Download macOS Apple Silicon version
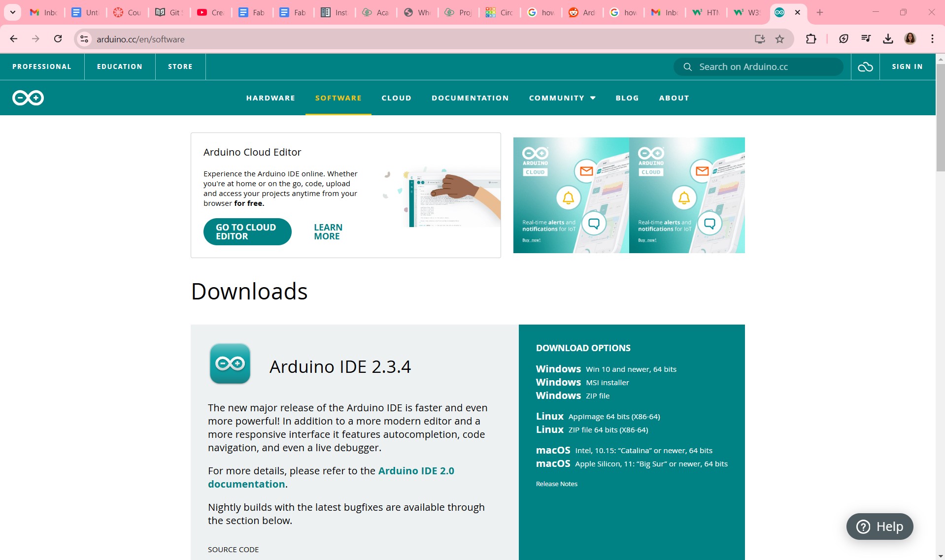 click(632, 463)
